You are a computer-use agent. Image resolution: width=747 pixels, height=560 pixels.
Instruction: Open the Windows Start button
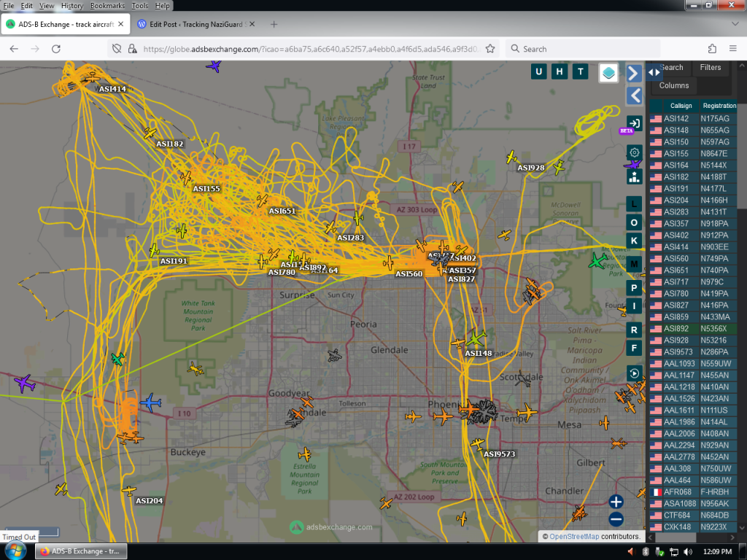pos(15,551)
